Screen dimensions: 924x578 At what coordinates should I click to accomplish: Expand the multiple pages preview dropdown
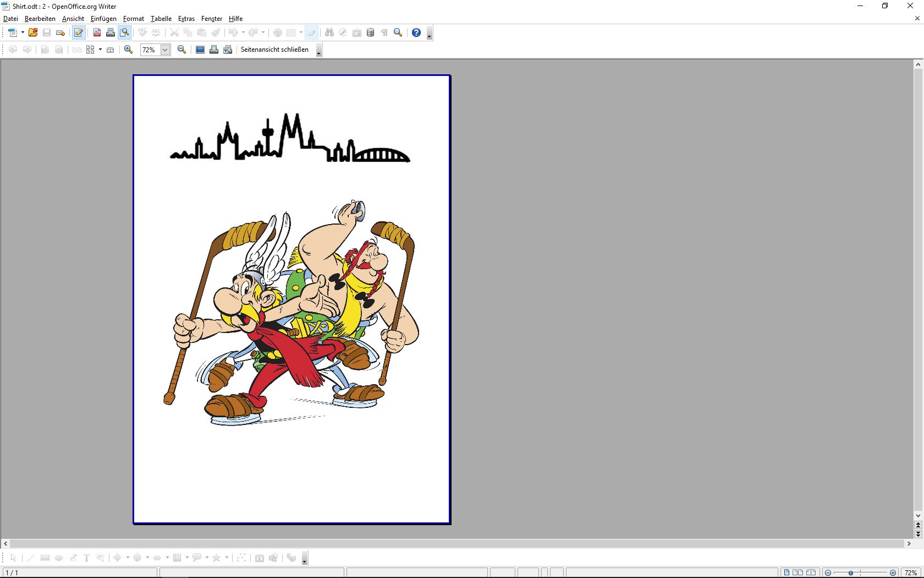click(x=100, y=50)
